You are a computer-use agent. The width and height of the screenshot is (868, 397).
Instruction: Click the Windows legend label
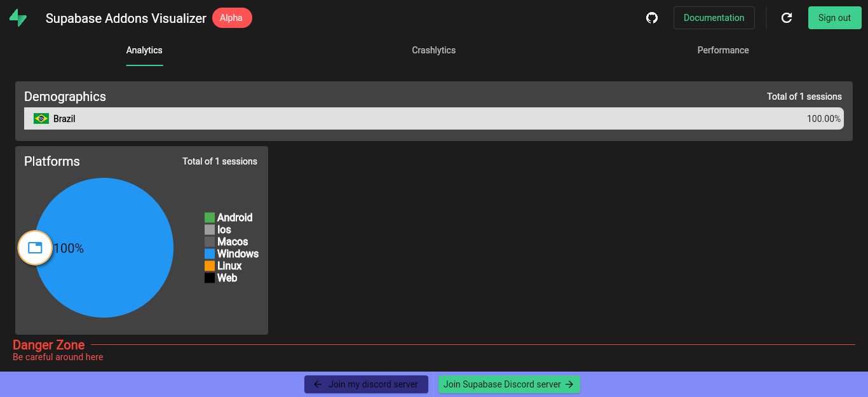pyautogui.click(x=238, y=254)
